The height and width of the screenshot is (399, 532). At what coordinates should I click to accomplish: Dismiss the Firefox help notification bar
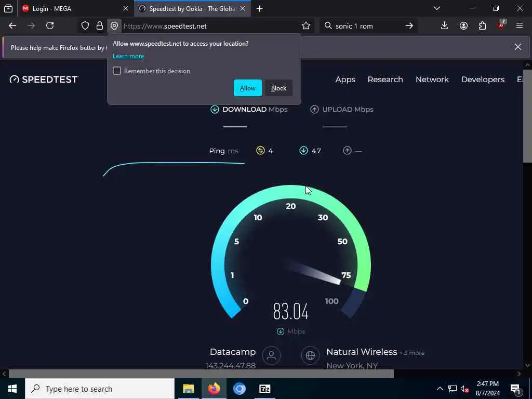tap(518, 47)
